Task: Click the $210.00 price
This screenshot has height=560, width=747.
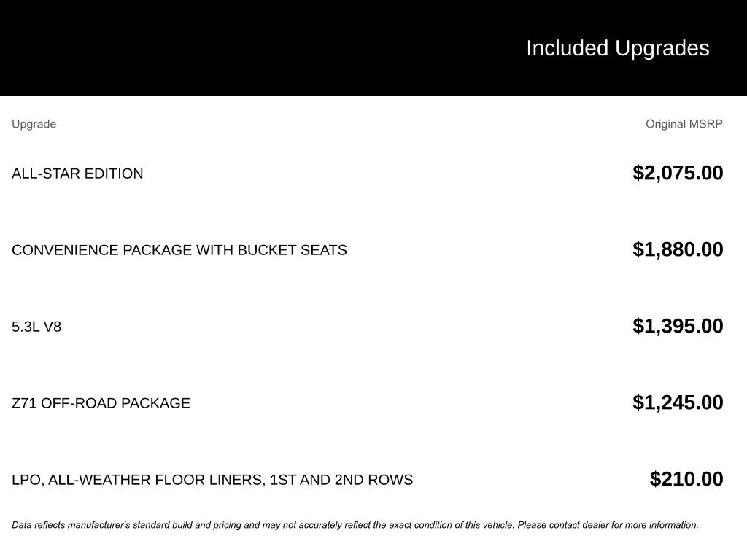Action: [x=686, y=479]
